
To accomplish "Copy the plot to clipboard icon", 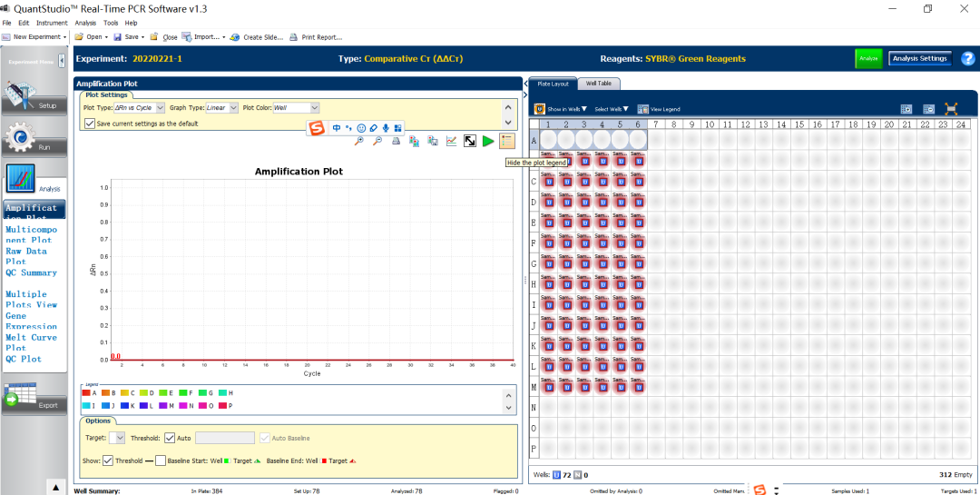I will [x=414, y=142].
